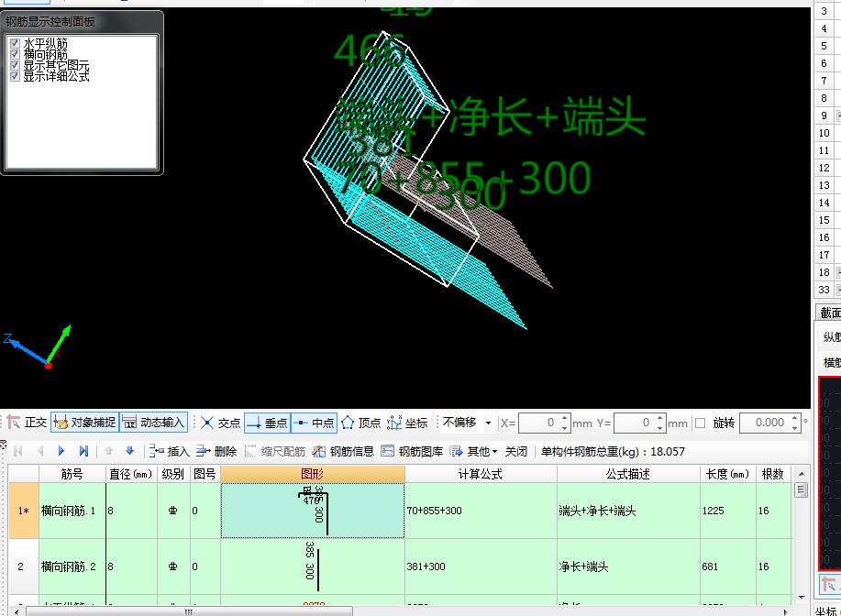Toggle 水平纵筋 checkbox
This screenshot has width=841, height=616.
tap(15, 43)
